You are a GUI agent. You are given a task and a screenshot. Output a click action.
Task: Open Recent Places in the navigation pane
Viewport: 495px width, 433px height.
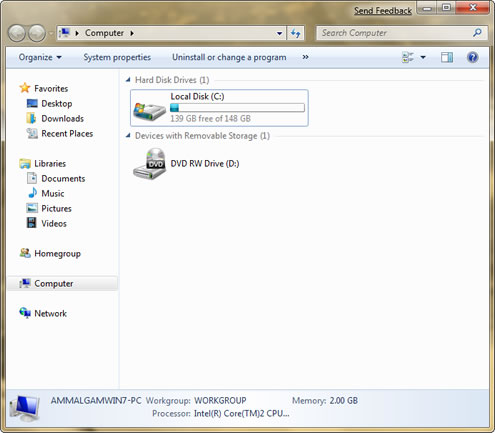click(67, 134)
